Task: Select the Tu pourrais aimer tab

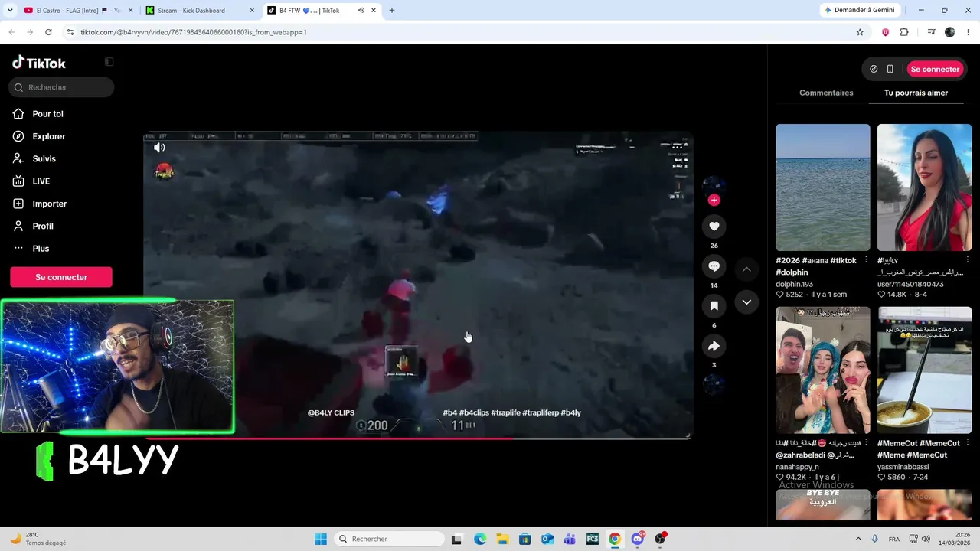Action: [916, 93]
